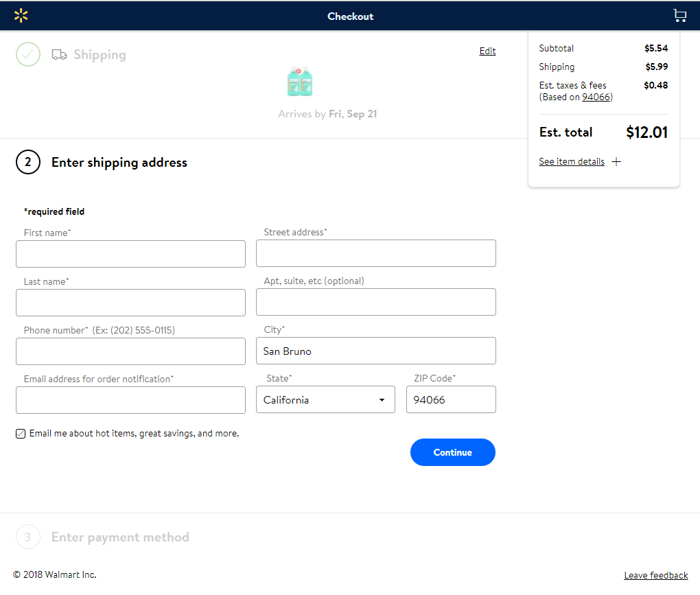The height and width of the screenshot is (595, 700).
Task: Select the product thumbnail image
Action: click(x=300, y=82)
